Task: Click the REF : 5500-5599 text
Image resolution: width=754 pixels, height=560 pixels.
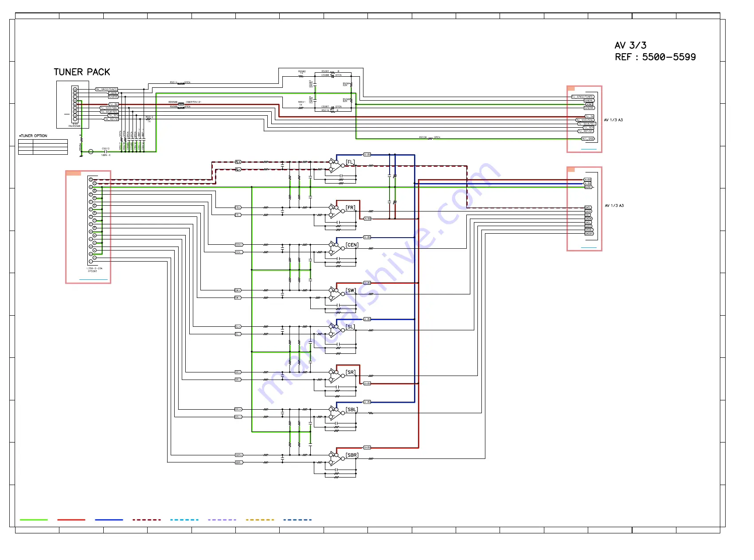Action: click(x=655, y=57)
